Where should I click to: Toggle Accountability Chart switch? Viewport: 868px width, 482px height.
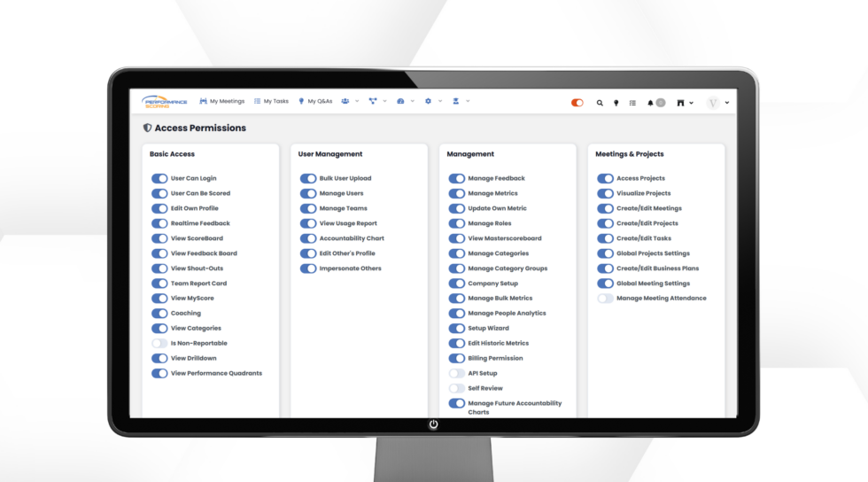tap(308, 238)
